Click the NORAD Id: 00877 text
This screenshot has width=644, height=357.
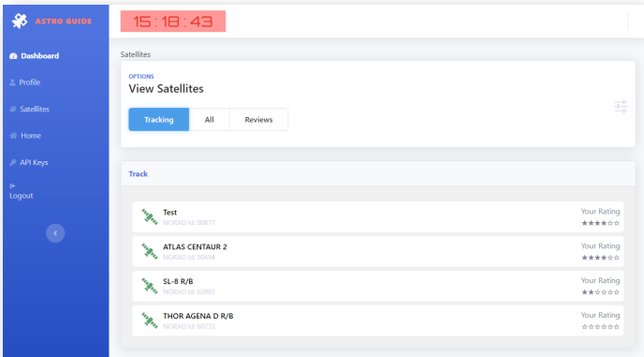click(x=189, y=222)
